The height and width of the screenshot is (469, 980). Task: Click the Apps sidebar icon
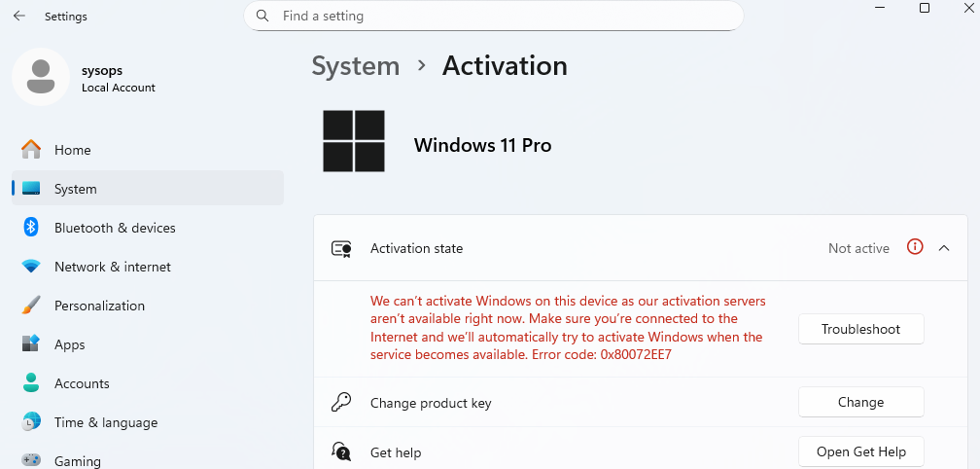[x=31, y=344]
